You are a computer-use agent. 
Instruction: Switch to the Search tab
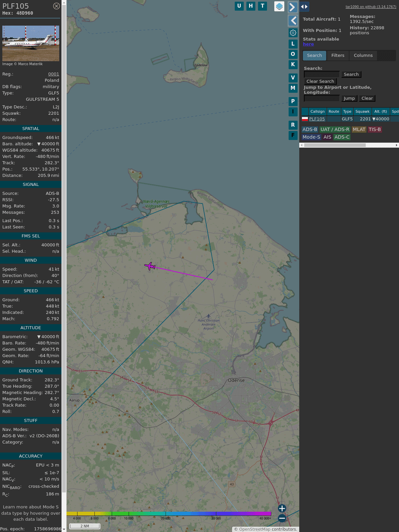tap(315, 56)
